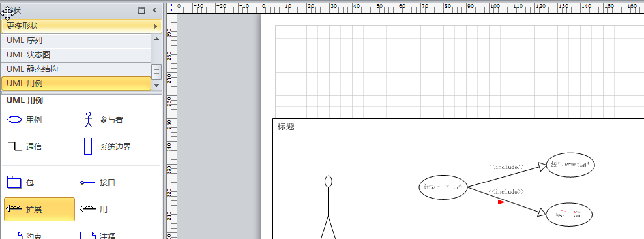Open the 更多形状 more shapes menu
Screen dimensions: 644x239
[81, 26]
